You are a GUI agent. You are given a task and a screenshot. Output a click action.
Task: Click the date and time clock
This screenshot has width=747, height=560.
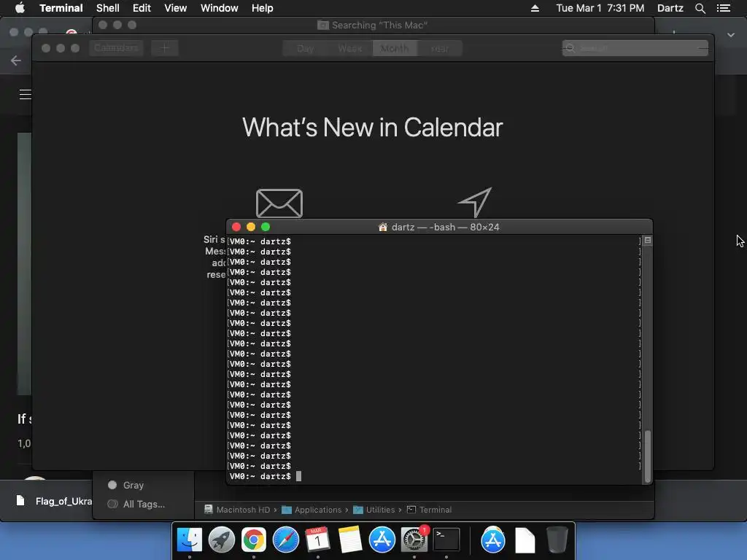600,8
